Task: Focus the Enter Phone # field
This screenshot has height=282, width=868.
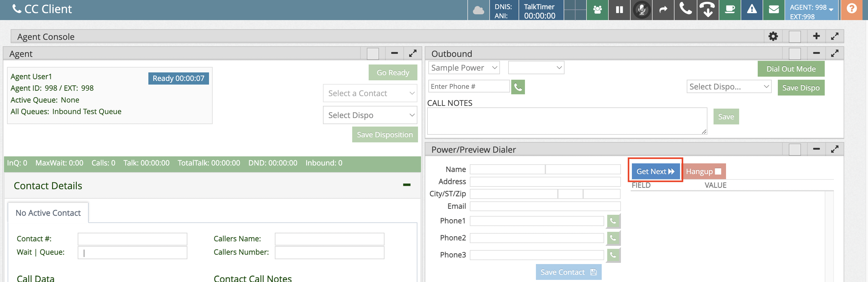Action: click(469, 86)
